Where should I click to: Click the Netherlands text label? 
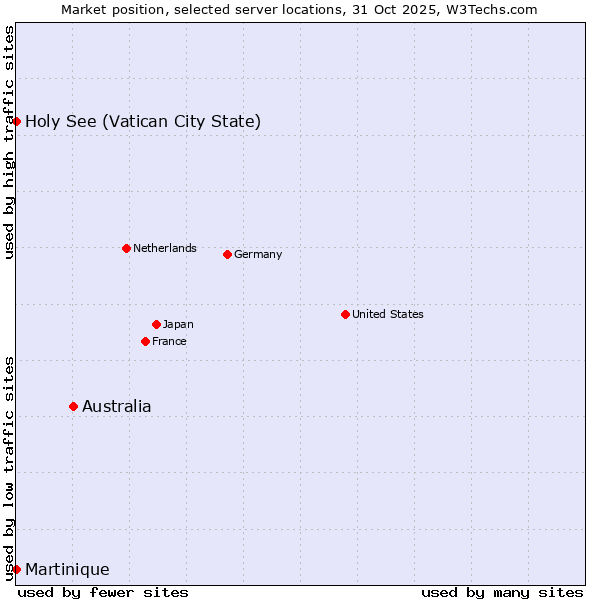pyautogui.click(x=165, y=248)
